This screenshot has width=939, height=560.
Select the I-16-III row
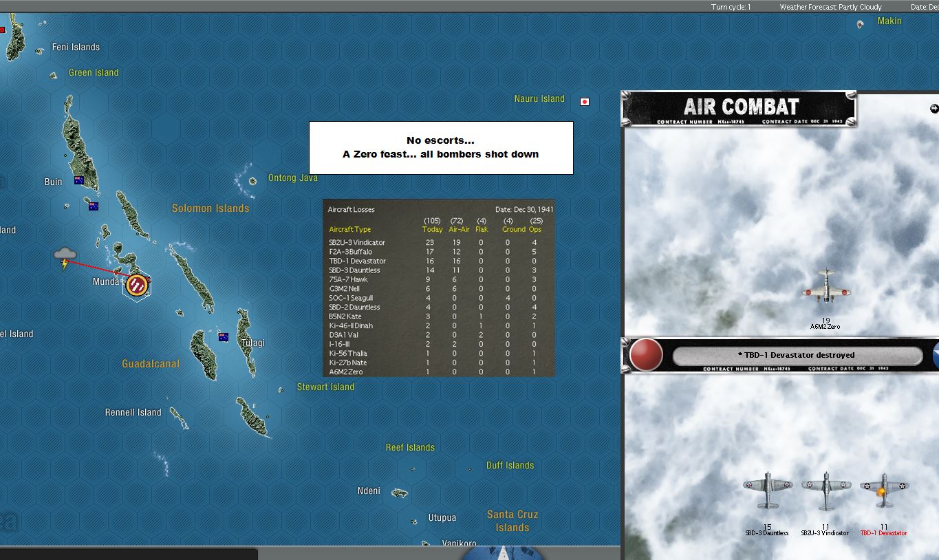pos(439,344)
